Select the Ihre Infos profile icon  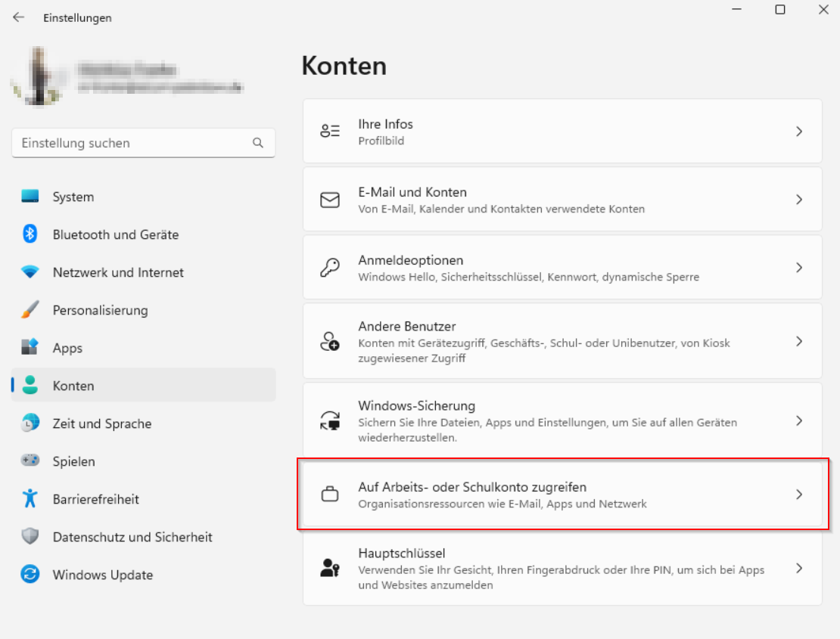click(329, 130)
